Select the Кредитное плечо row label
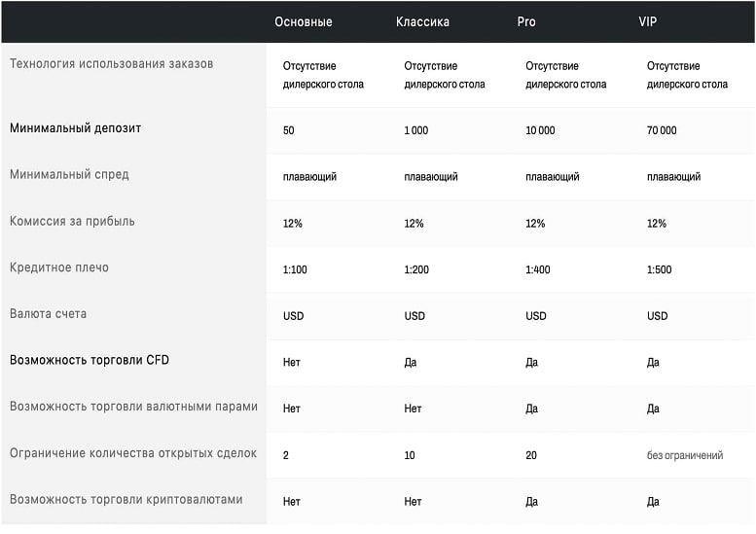The image size is (756, 534). tap(59, 267)
